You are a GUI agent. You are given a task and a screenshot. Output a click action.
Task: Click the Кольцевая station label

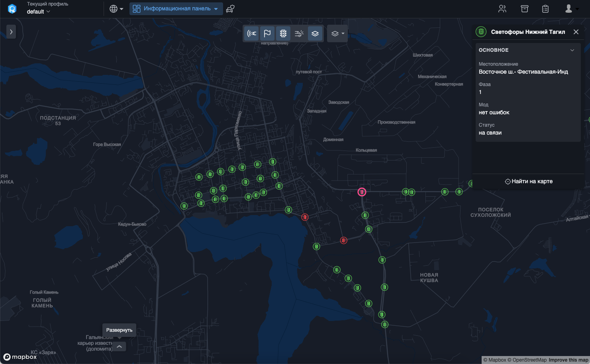366,150
